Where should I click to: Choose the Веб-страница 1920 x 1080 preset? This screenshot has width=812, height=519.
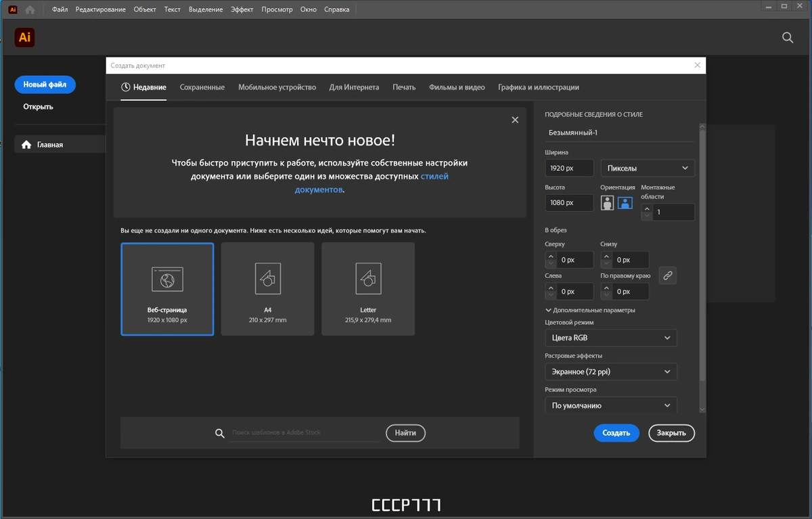167,289
